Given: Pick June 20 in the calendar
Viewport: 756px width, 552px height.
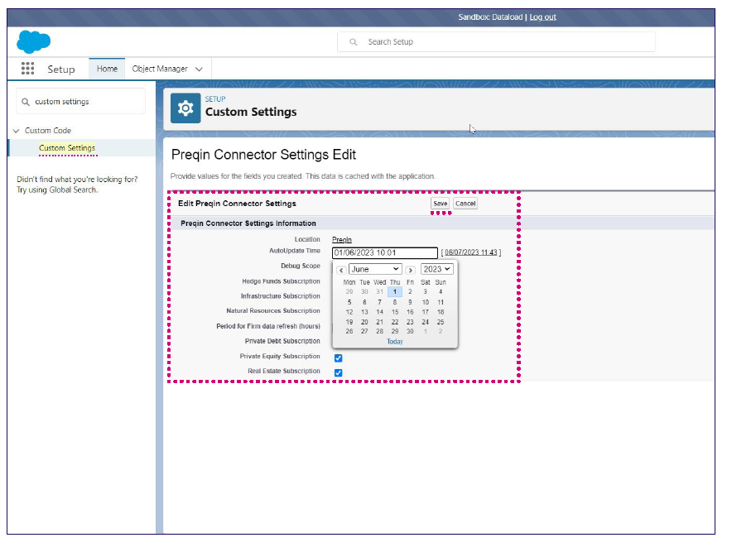Looking at the screenshot, I should (364, 322).
